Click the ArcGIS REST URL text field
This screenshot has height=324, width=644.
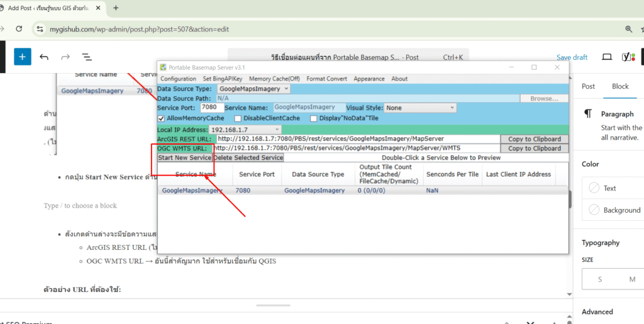coord(358,139)
